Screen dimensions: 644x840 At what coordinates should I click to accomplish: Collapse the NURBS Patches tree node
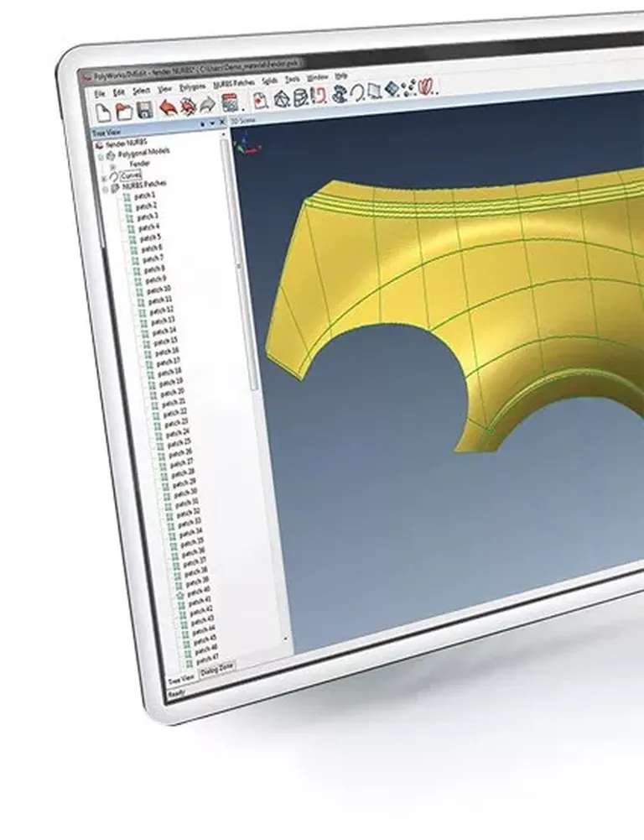106,189
